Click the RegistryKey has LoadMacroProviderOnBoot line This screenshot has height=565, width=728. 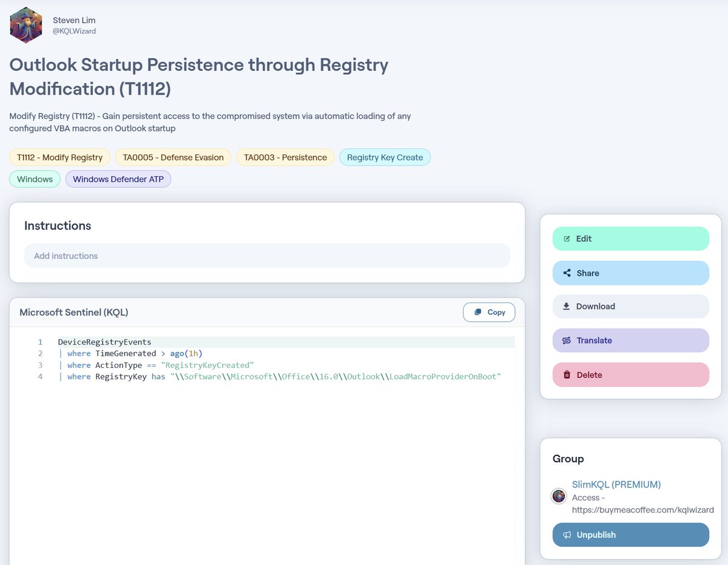pos(280,376)
